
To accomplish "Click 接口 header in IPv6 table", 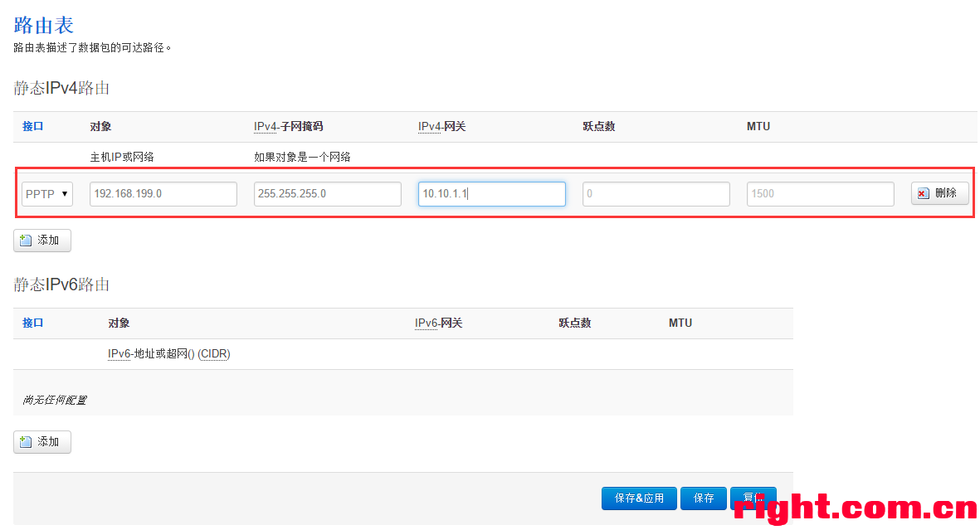I will (x=32, y=323).
